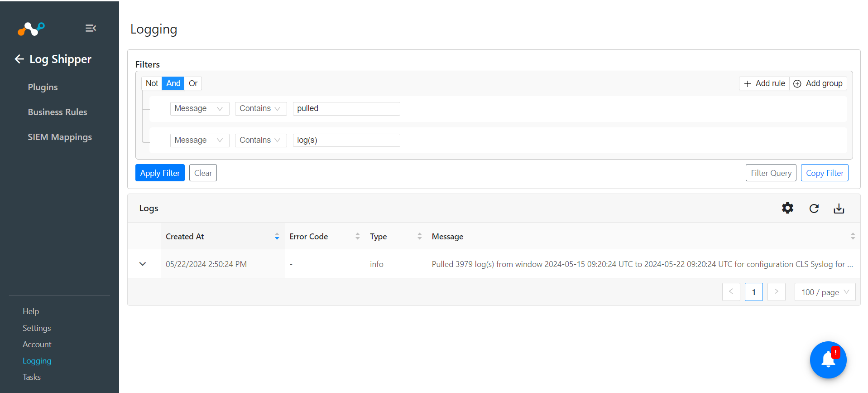This screenshot has height=393, width=868.
Task: Sort logs by Type
Action: click(x=419, y=237)
